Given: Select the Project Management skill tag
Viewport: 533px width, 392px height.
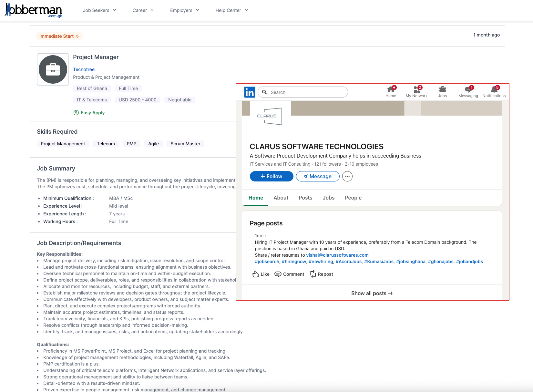Looking at the screenshot, I should click(x=63, y=144).
